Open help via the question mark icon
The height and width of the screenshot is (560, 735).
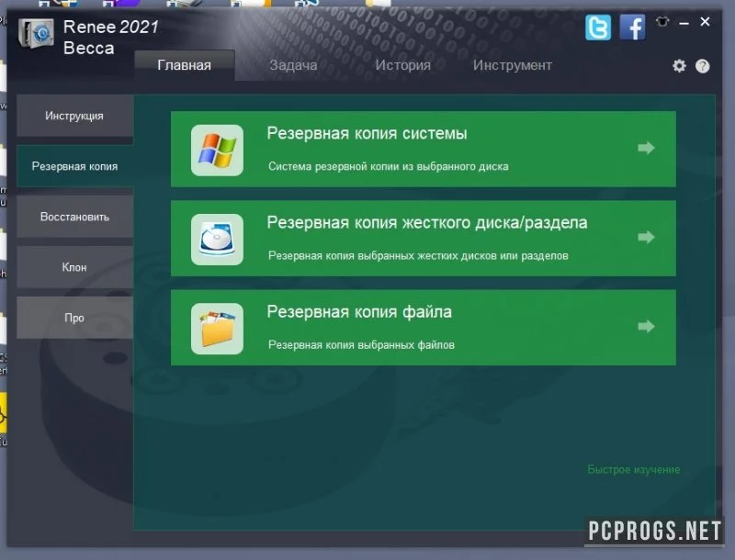702,66
